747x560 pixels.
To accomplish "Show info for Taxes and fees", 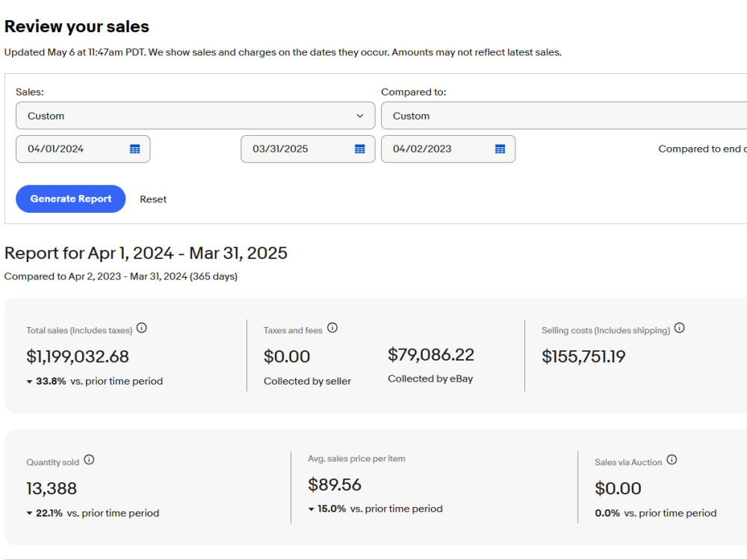I will pos(332,328).
